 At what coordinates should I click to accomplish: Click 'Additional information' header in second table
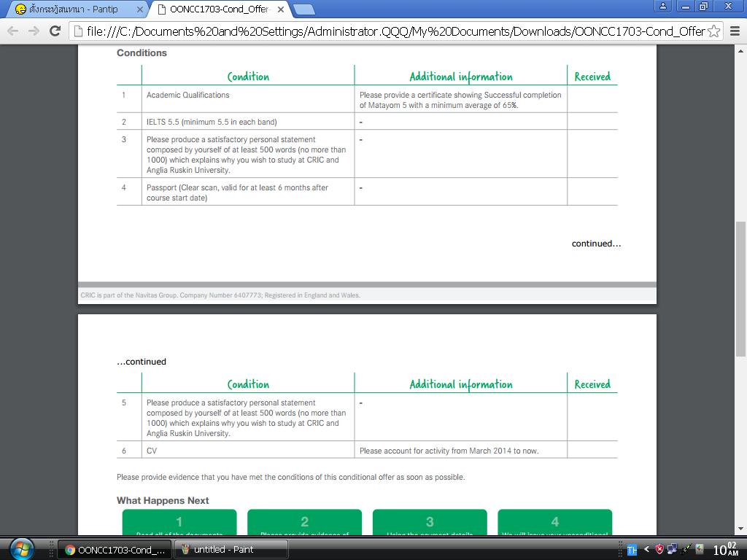tap(461, 384)
